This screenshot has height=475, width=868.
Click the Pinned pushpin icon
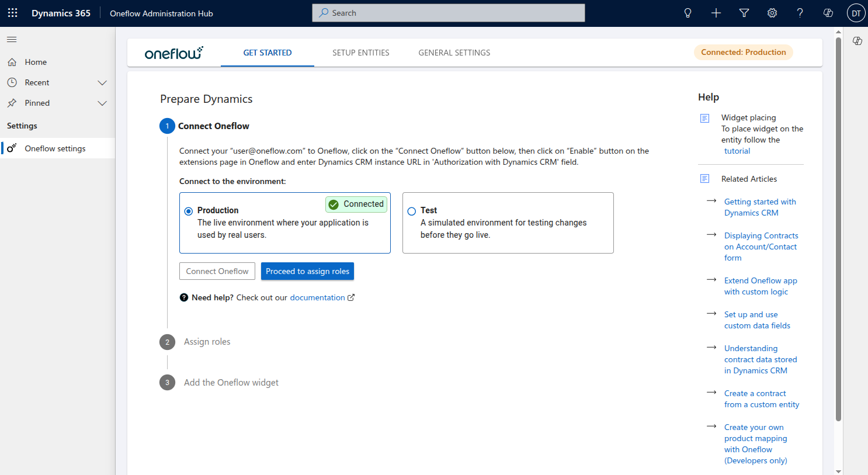coord(12,103)
